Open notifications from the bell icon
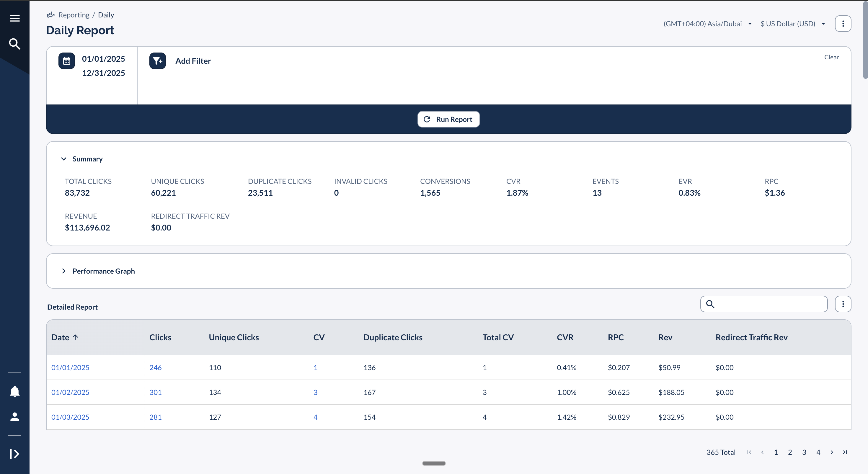This screenshot has height=474, width=868. pos(14,391)
